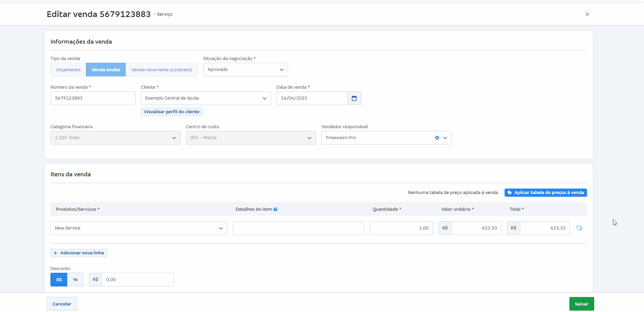Click the 'Informações da venda' heading

81,42
